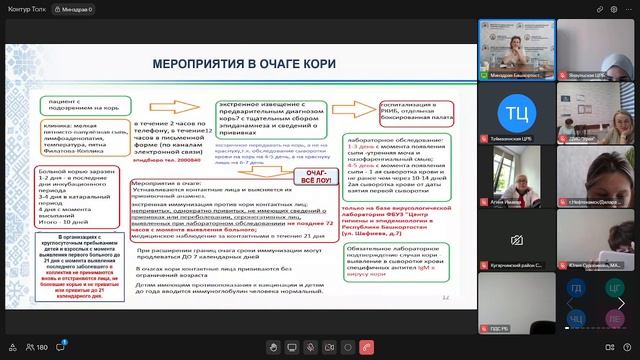Open the help question mark icon

tap(627, 347)
